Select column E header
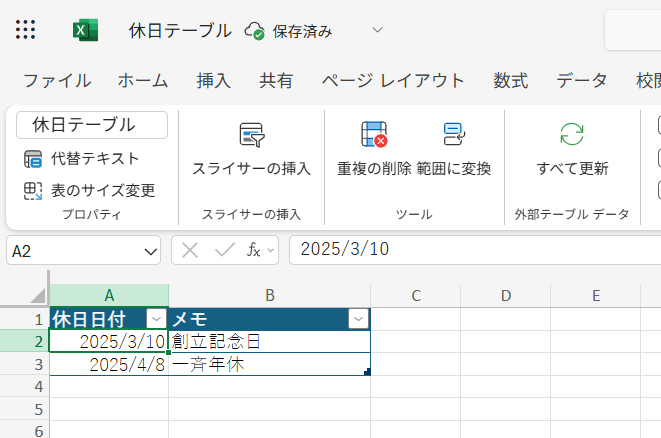Image resolution: width=661 pixels, height=438 pixels. click(x=596, y=296)
